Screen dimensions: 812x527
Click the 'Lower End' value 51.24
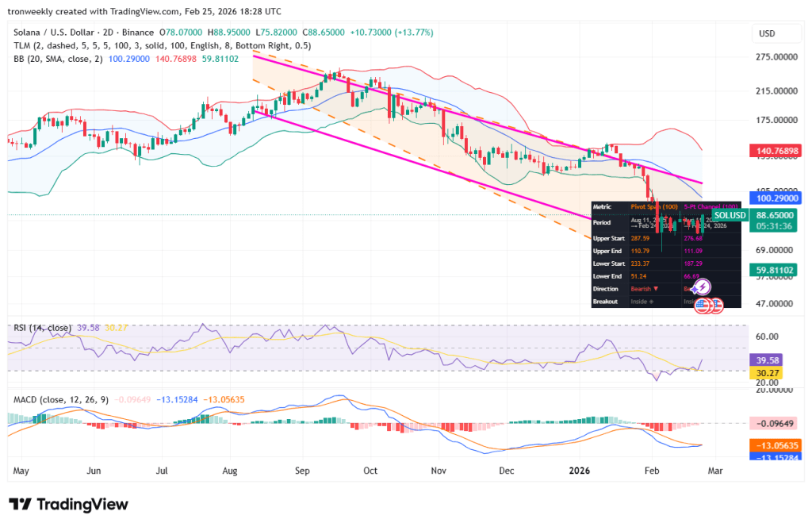coord(638,276)
